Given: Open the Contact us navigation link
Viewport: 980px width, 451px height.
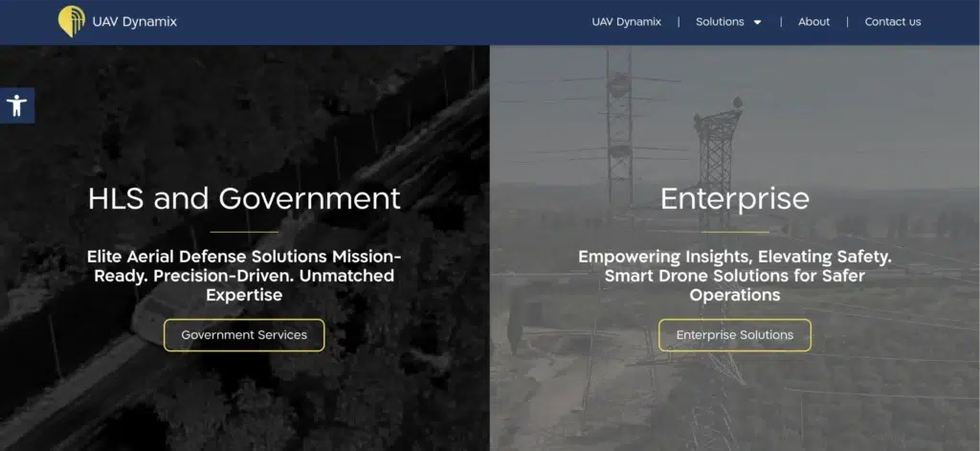Looking at the screenshot, I should tap(893, 22).
